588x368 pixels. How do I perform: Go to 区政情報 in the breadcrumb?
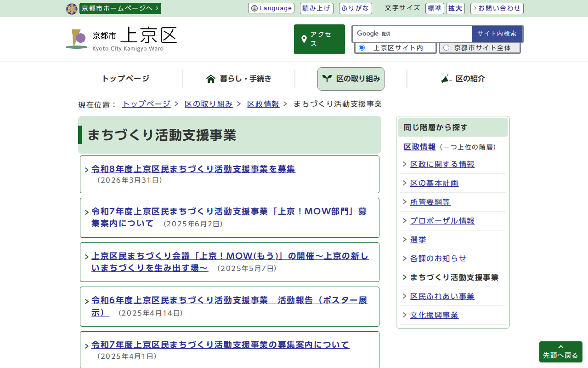click(x=263, y=104)
